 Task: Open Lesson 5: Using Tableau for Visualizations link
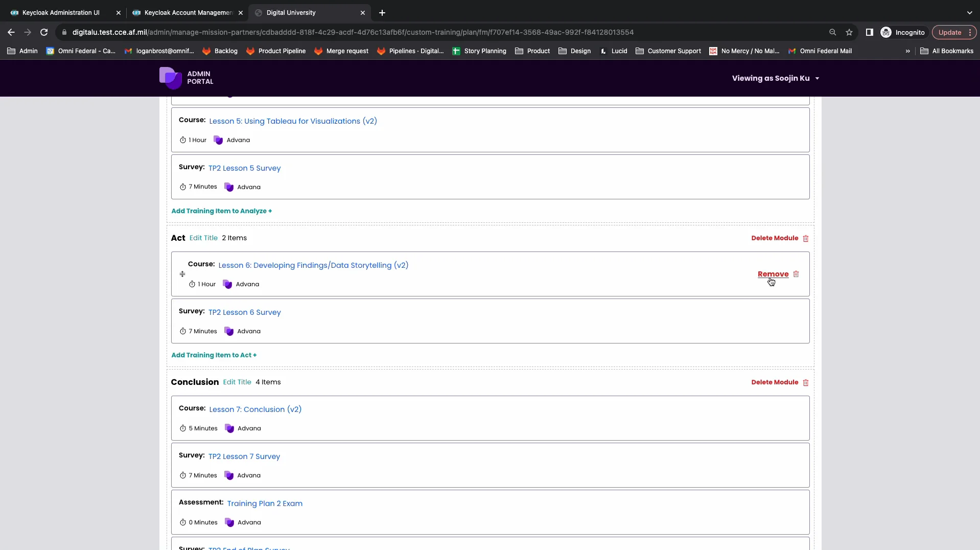click(x=293, y=121)
